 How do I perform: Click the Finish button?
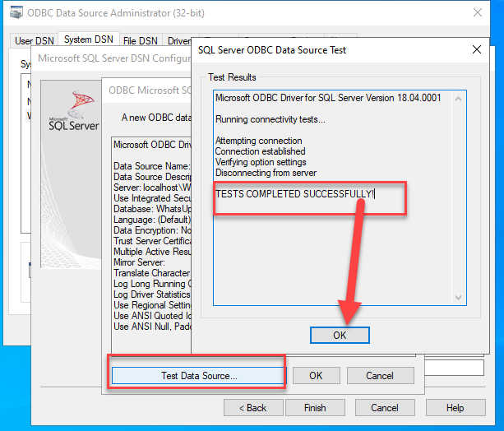pos(315,407)
